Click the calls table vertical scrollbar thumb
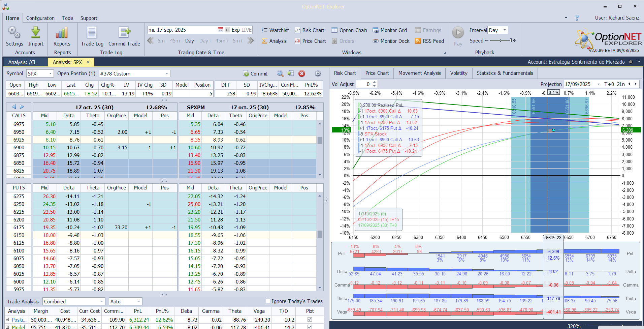 [320, 140]
